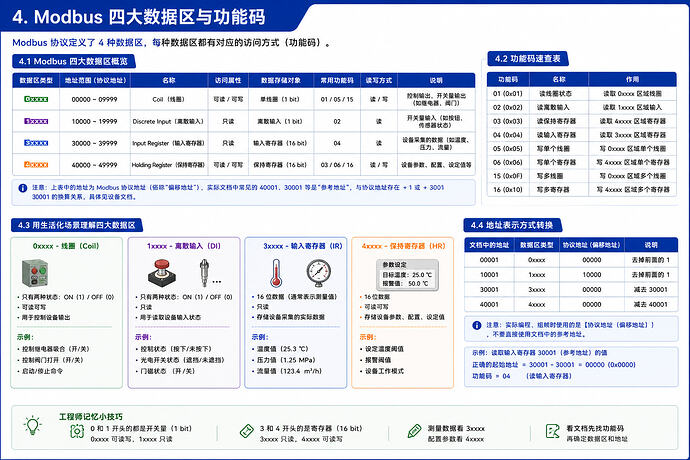Select the pressure gauge illustration in the IR card
The width and height of the screenshot is (690, 460).
click(x=319, y=273)
